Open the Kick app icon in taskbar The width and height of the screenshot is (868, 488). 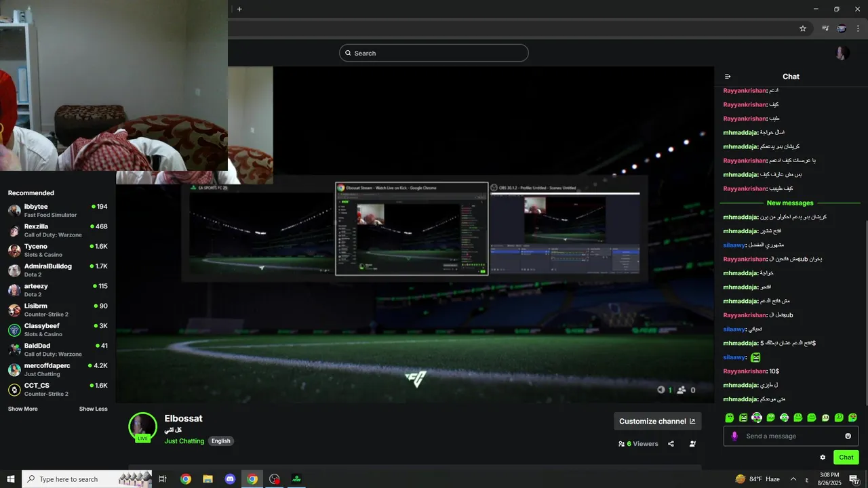[x=296, y=479]
